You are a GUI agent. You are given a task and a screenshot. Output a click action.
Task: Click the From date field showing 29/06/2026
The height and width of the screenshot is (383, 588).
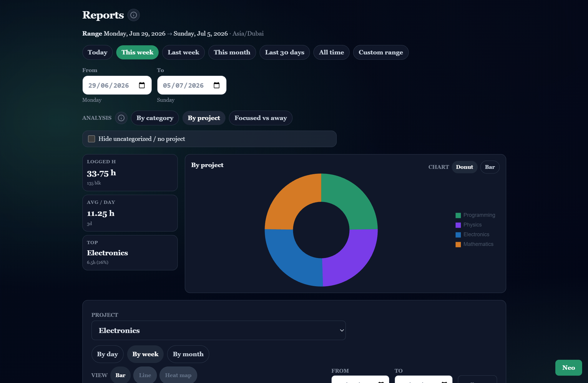(117, 85)
